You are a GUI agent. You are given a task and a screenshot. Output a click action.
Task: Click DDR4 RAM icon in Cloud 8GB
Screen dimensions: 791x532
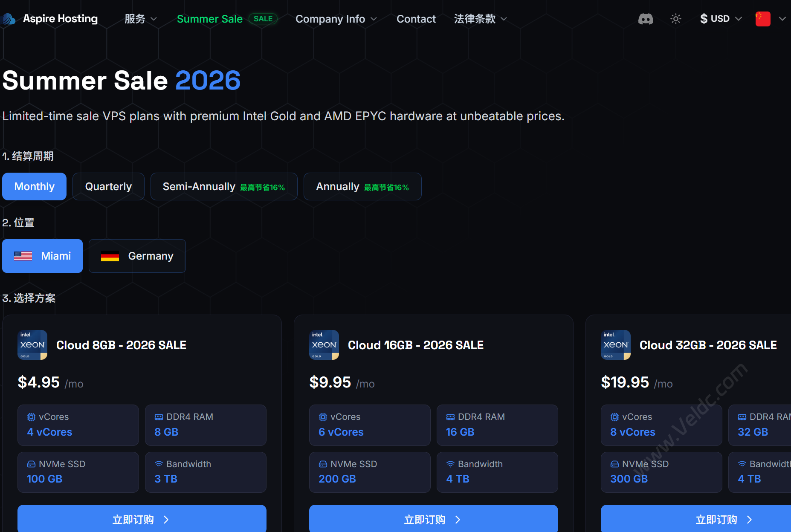[x=159, y=417]
